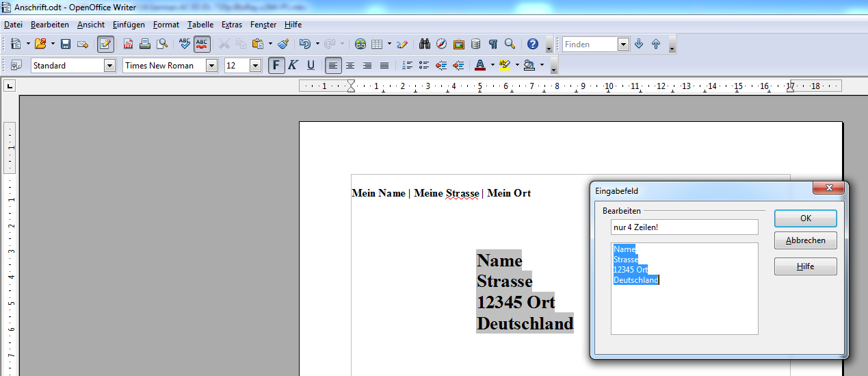Open the Einfügen menu

tap(129, 25)
